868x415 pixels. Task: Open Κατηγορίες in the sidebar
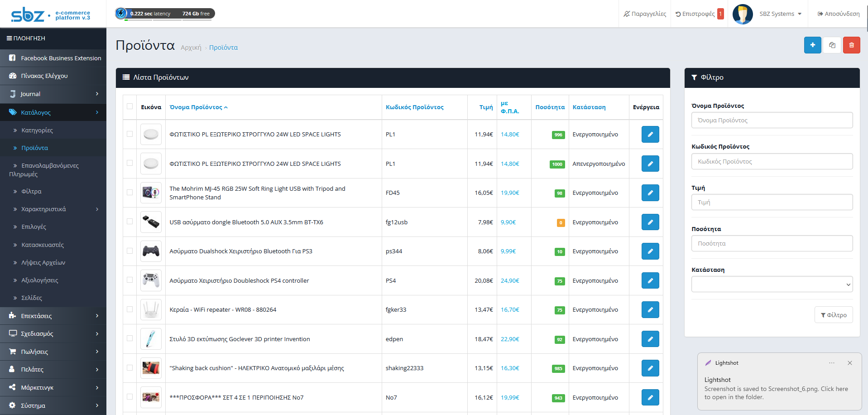pyautogui.click(x=37, y=130)
